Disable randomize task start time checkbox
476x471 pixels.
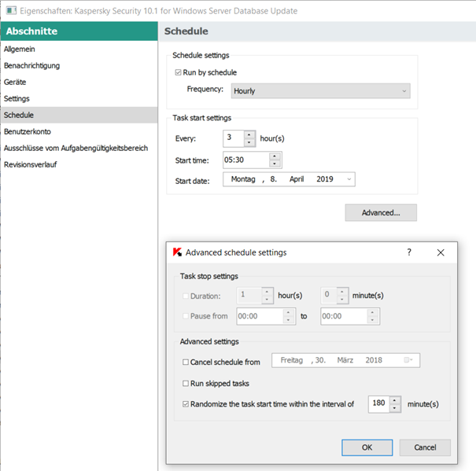[x=186, y=404]
